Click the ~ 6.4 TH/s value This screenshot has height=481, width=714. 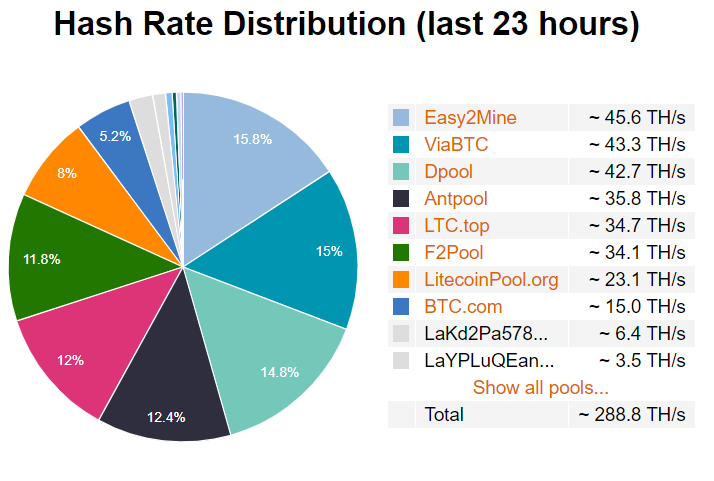tap(642, 333)
